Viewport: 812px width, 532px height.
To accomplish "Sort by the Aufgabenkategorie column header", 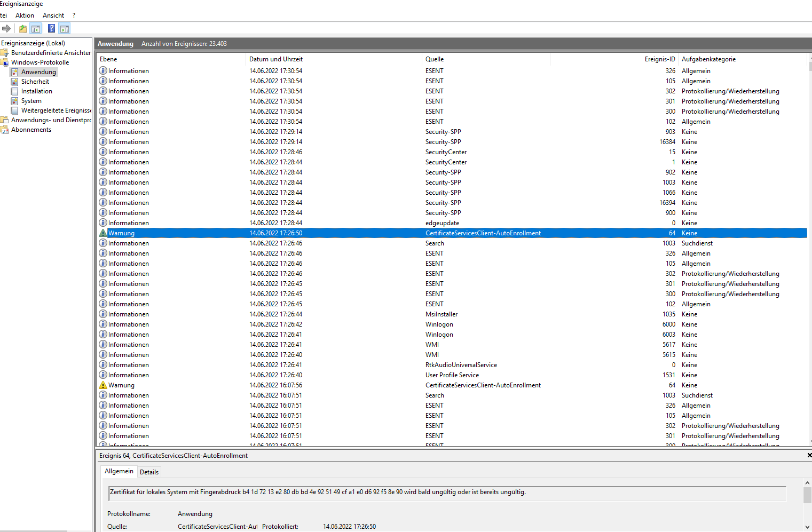I will point(743,59).
